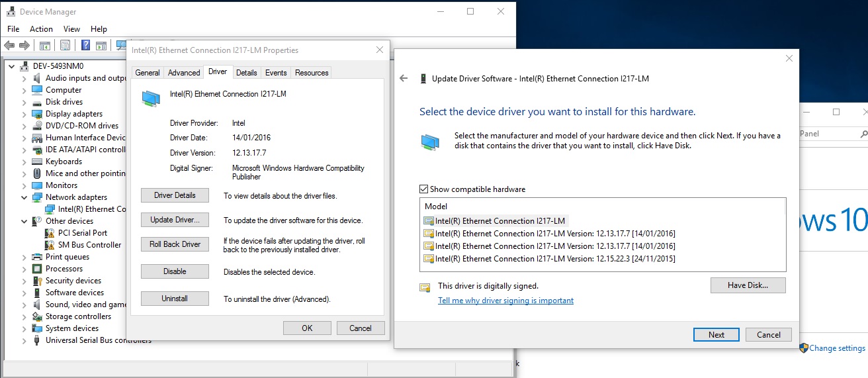Click the Universal Serial Bus controllers plug icon
Screen dimensions: 868x378
38,340
